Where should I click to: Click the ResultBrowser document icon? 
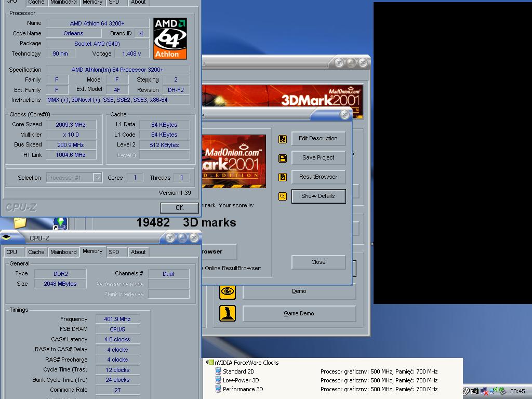283,177
